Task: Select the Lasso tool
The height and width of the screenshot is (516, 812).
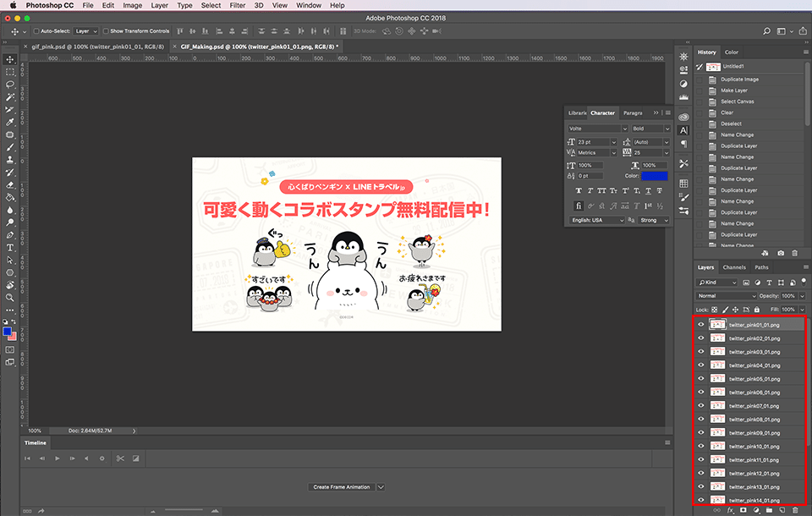Action: click(10, 85)
